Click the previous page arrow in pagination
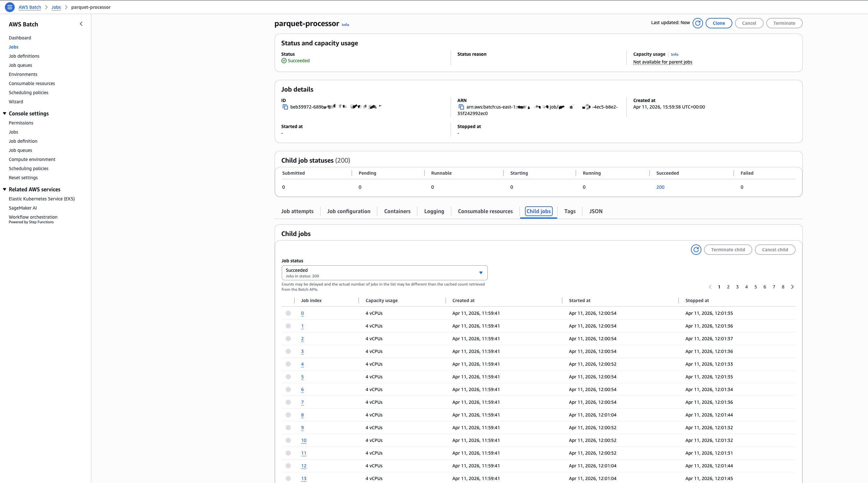Image resolution: width=868 pixels, height=483 pixels. [x=710, y=287]
